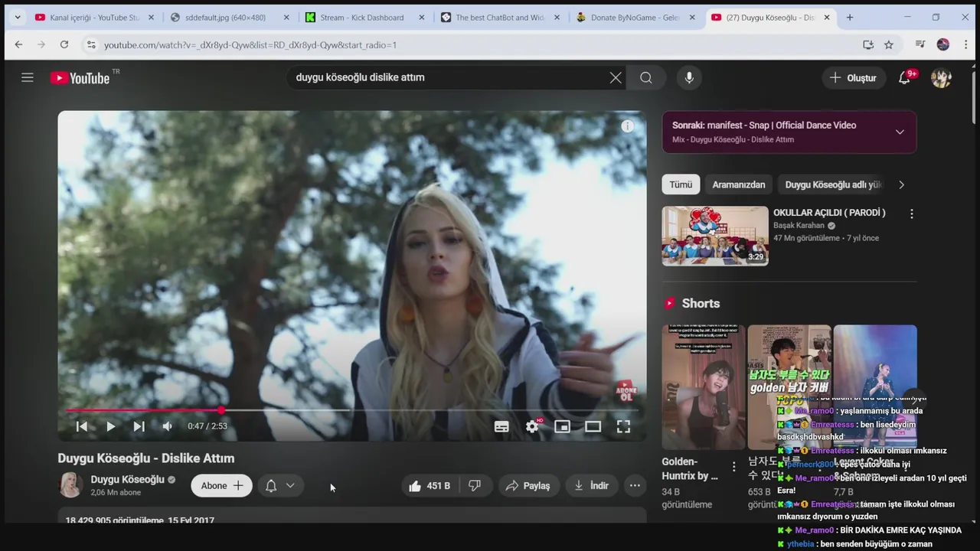This screenshot has height=551, width=980.
Task: Open the Golden-Huntrix short thumbnail
Action: pyautogui.click(x=704, y=387)
